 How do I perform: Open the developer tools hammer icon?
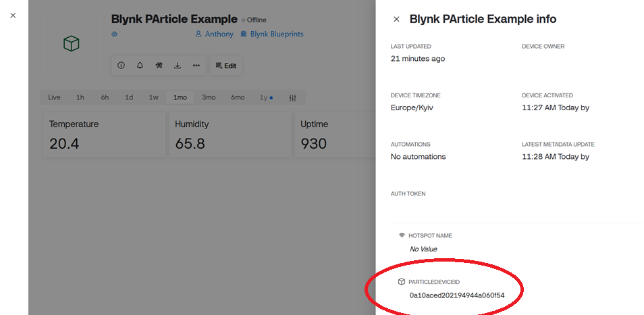click(x=159, y=66)
